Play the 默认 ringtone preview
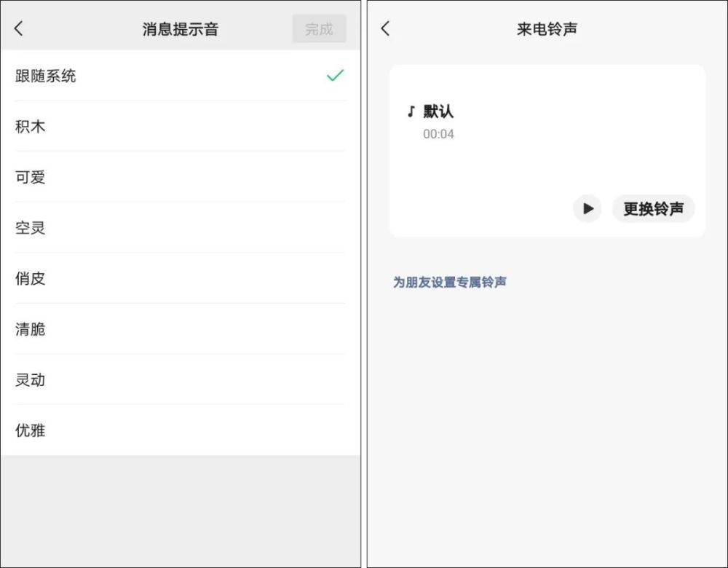The height and width of the screenshot is (568, 728). pyautogui.click(x=587, y=208)
